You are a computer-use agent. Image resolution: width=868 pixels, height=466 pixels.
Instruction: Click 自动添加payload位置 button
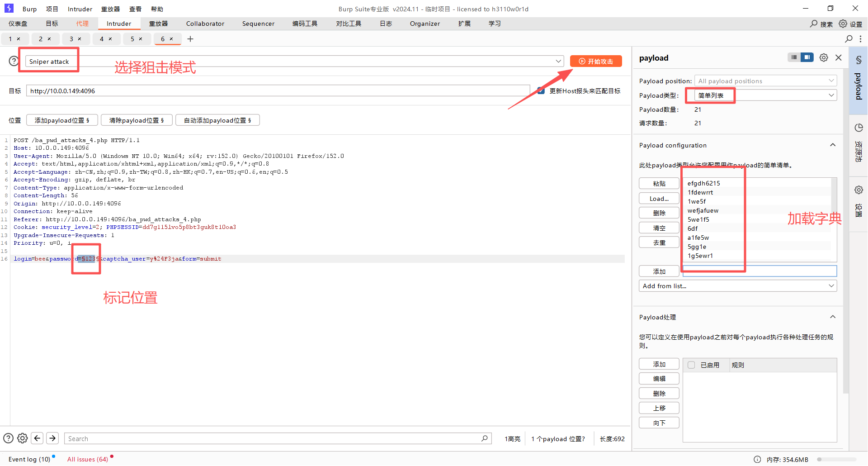217,120
